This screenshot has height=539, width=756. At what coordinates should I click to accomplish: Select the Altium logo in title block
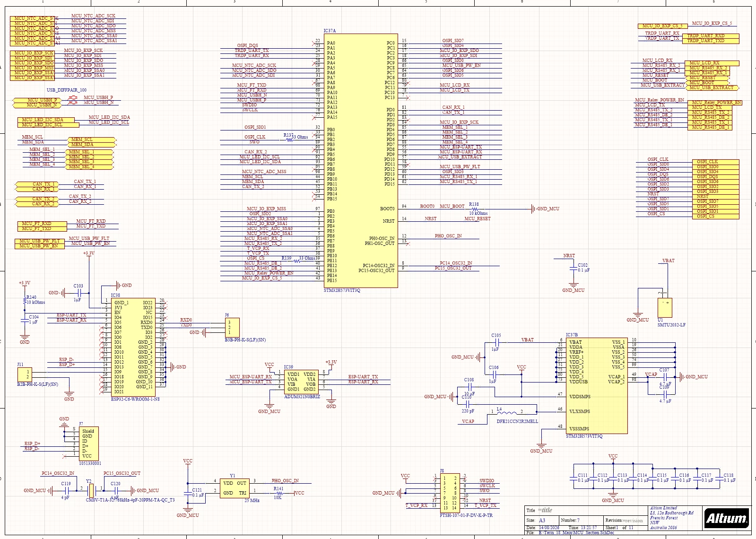(727, 518)
